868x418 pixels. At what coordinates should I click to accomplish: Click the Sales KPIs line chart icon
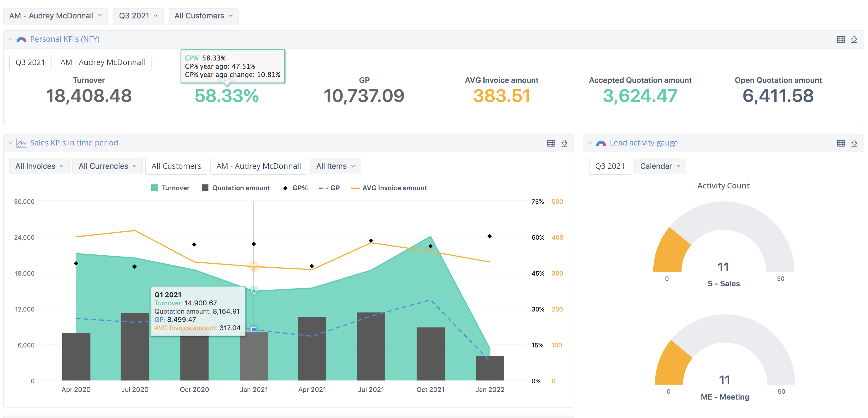pyautogui.click(x=21, y=143)
